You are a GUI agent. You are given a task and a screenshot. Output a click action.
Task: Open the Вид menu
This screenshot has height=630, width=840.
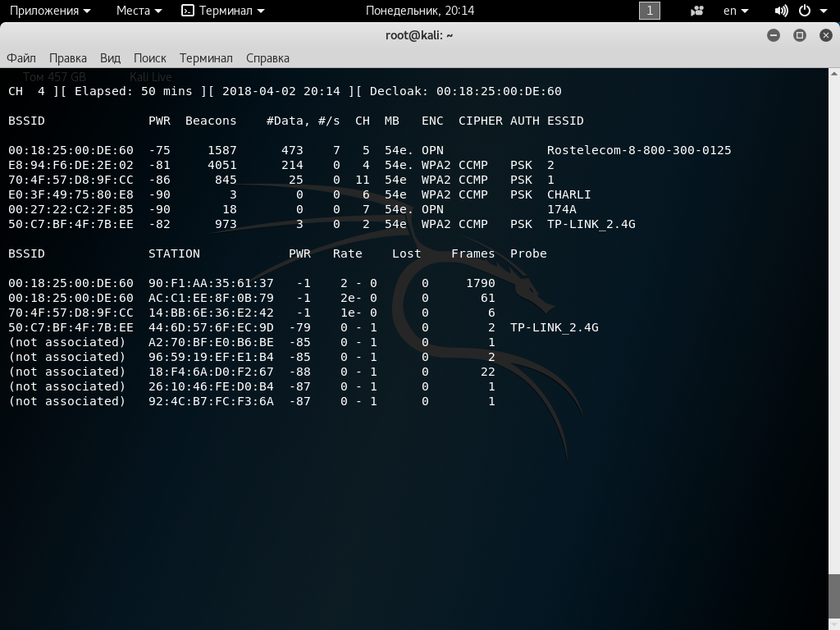tap(111, 58)
